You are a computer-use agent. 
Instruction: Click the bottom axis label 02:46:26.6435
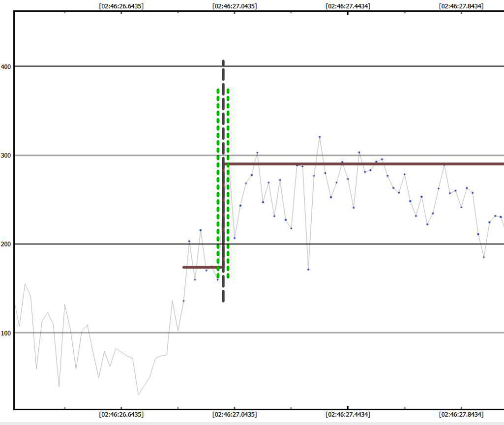coord(121,415)
